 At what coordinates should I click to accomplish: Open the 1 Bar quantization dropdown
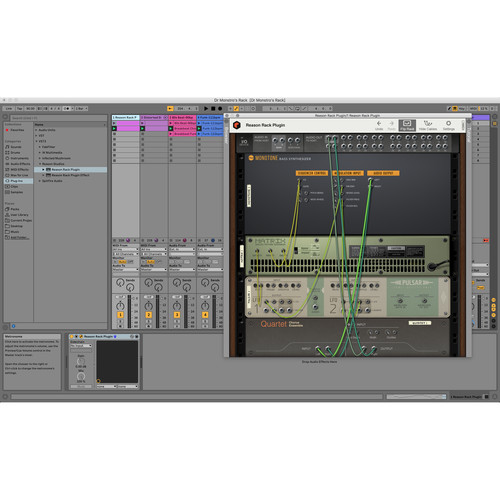click(x=81, y=108)
